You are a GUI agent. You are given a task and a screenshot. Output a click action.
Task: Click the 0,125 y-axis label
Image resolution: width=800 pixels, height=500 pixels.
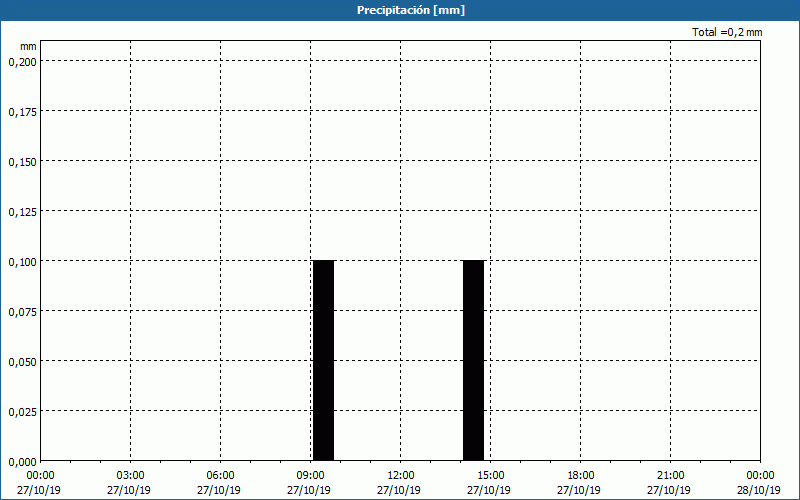(x=22, y=212)
